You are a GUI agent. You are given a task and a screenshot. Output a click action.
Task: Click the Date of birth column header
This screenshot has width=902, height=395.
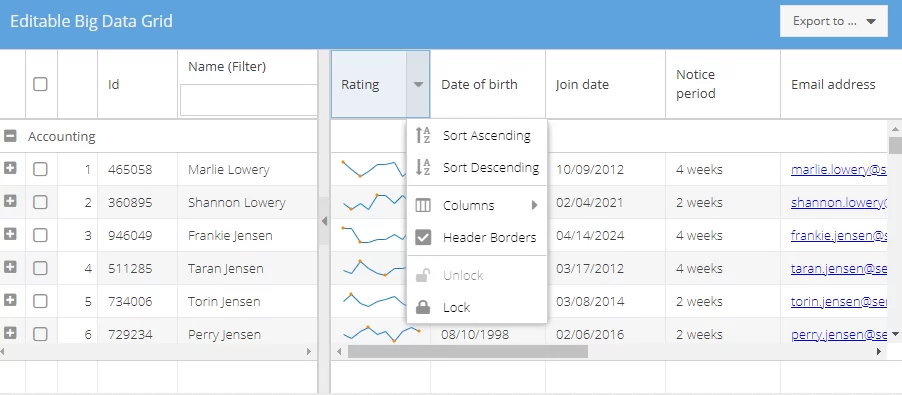[488, 85]
